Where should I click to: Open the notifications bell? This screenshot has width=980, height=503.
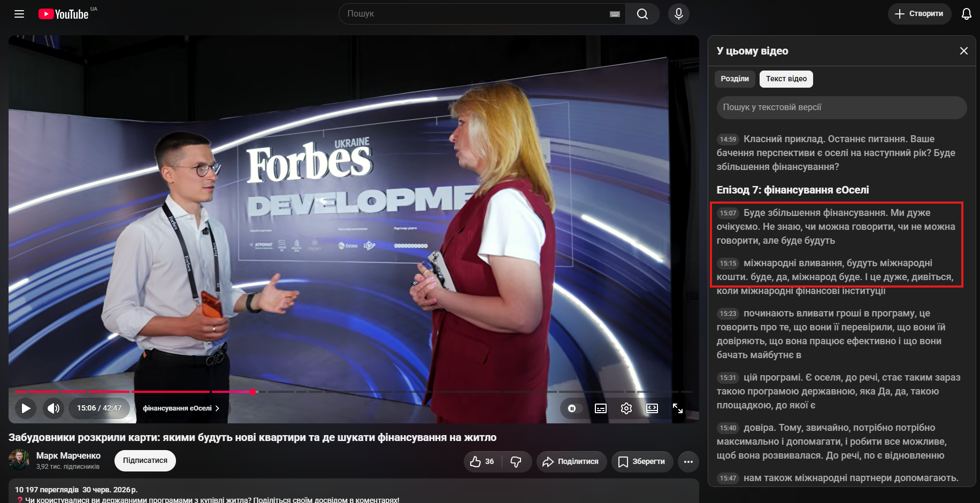pos(966,14)
